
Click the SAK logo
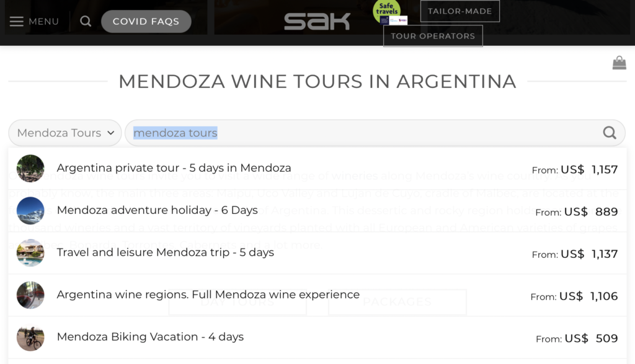pyautogui.click(x=317, y=22)
